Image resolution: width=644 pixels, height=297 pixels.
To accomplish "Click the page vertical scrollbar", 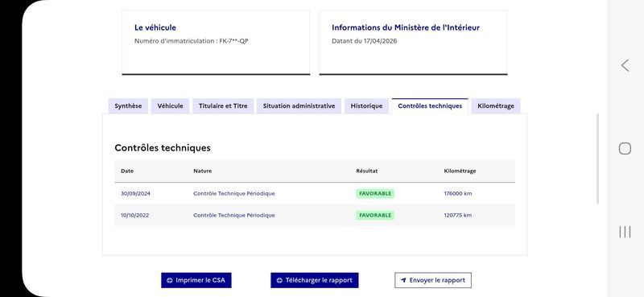I will point(597,159).
